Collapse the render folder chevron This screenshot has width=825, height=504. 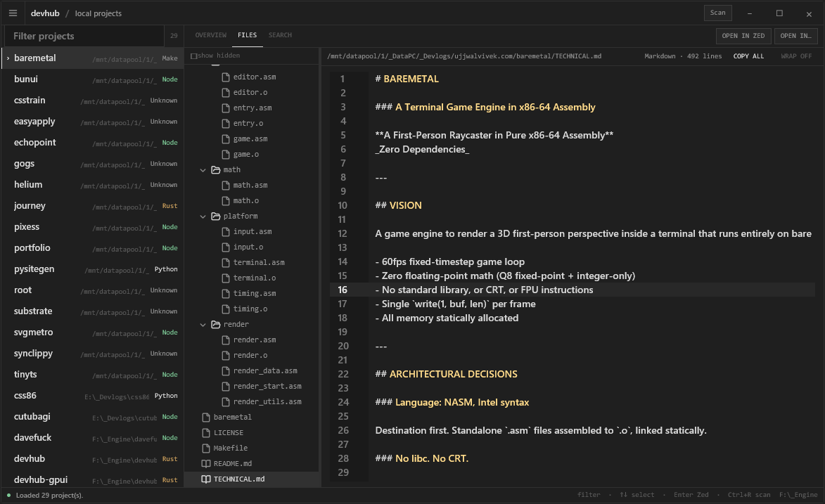(x=203, y=325)
